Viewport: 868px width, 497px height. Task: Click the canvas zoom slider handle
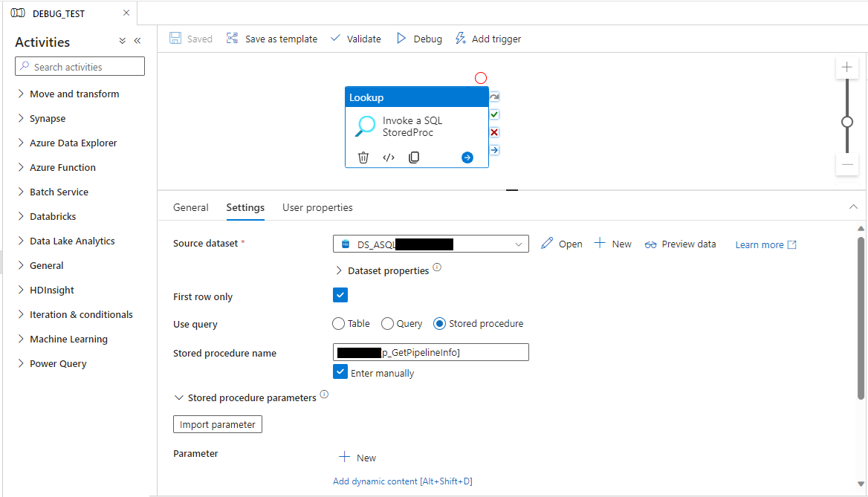tap(847, 122)
